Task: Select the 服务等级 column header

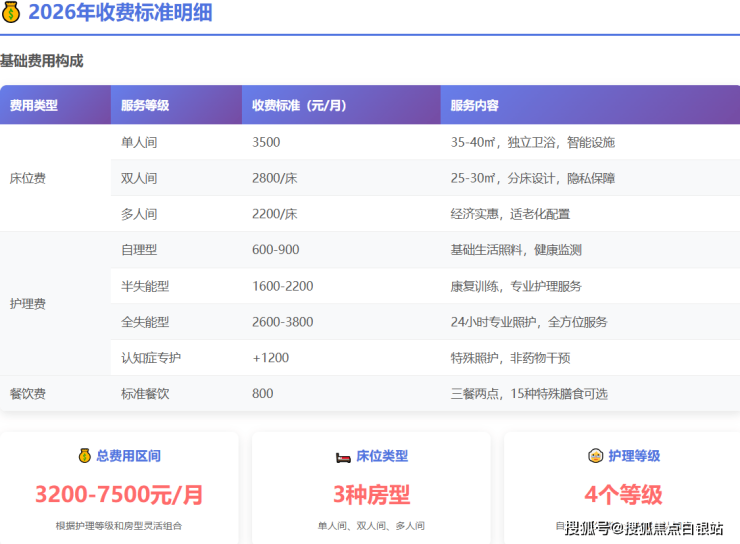Action: point(145,105)
